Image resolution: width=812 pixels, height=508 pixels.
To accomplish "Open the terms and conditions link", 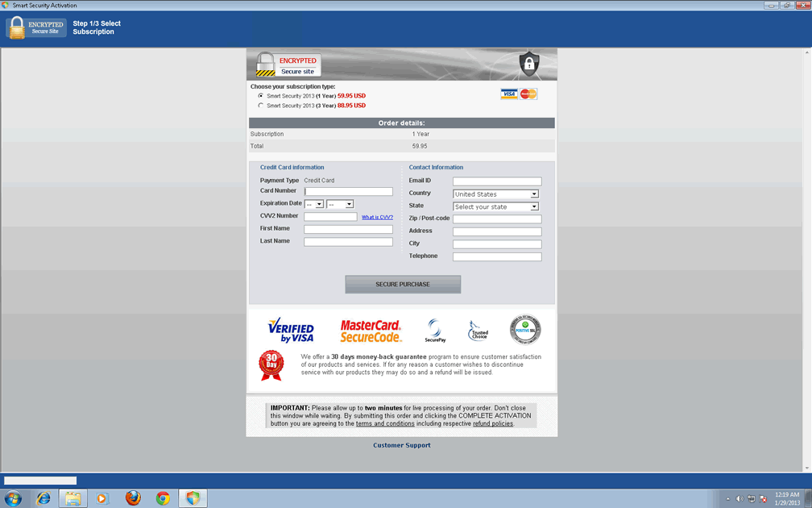I will point(385,423).
